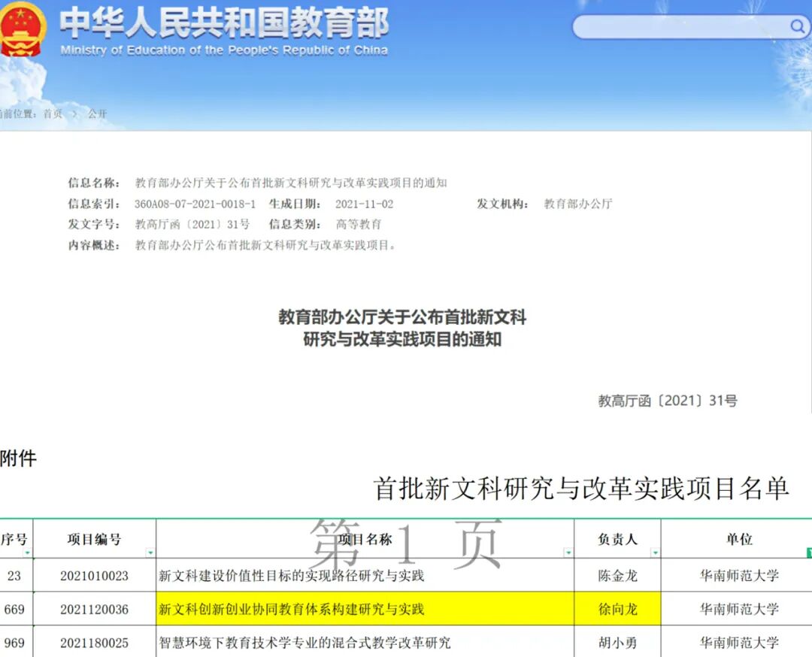Click cell 2021120036
This screenshot has width=812, height=657.
pos(94,610)
